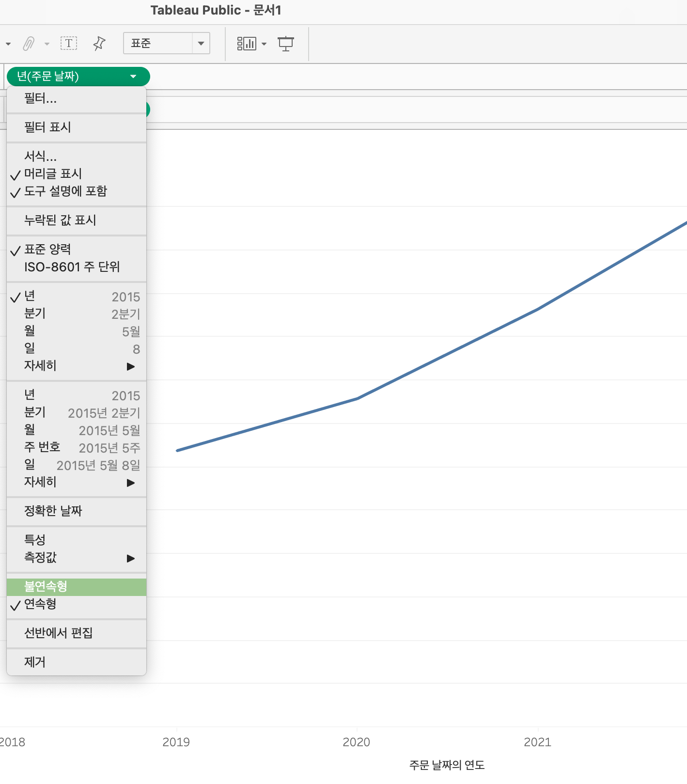The width and height of the screenshot is (687, 784).
Task: Toggle 도구 설명에 포함 option
Action: coord(77,191)
